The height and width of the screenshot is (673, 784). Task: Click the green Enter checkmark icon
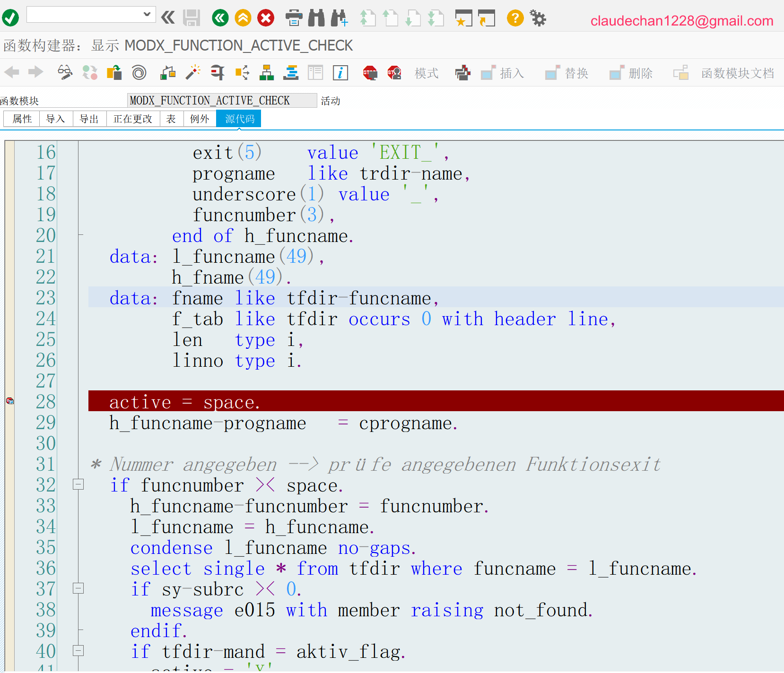click(10, 18)
